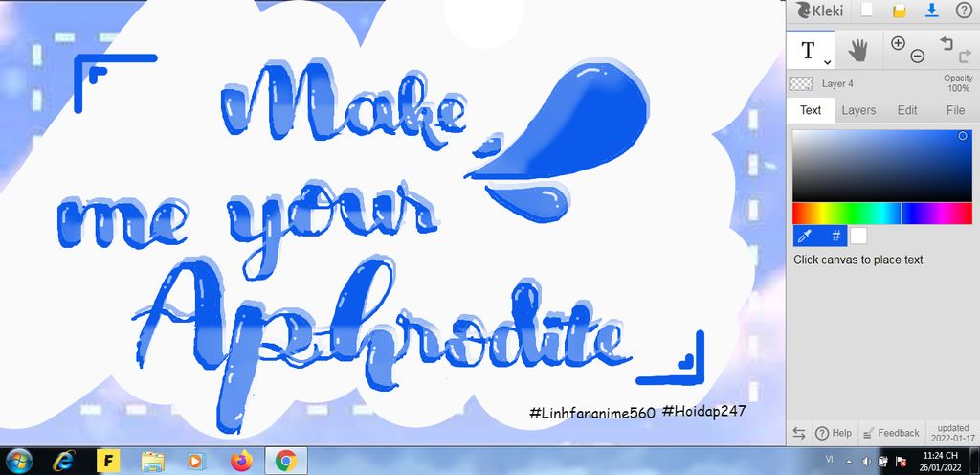The width and height of the screenshot is (980, 475).
Task: Click the Kleki logo
Action: 820,11
